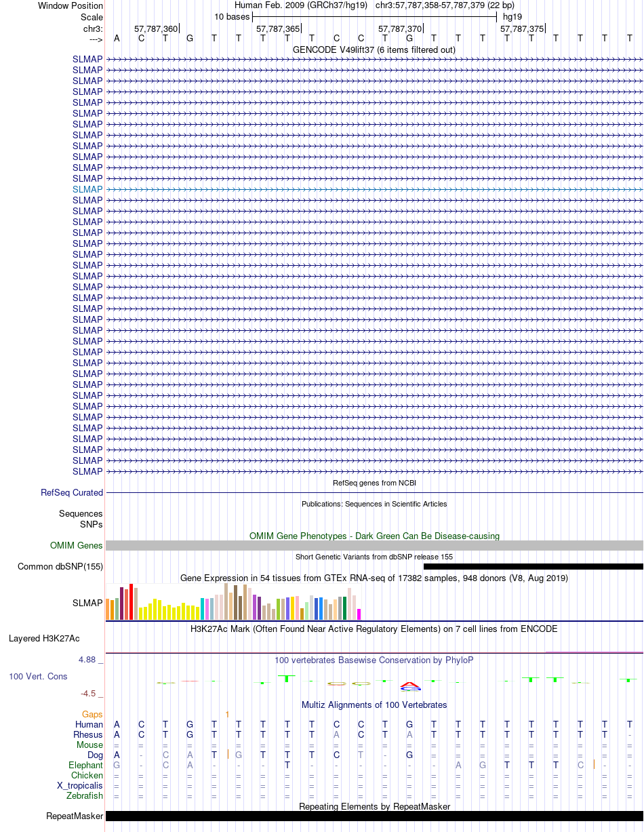Open the GENCODE V49lift37 track title
644x832 pixels.
click(374, 49)
